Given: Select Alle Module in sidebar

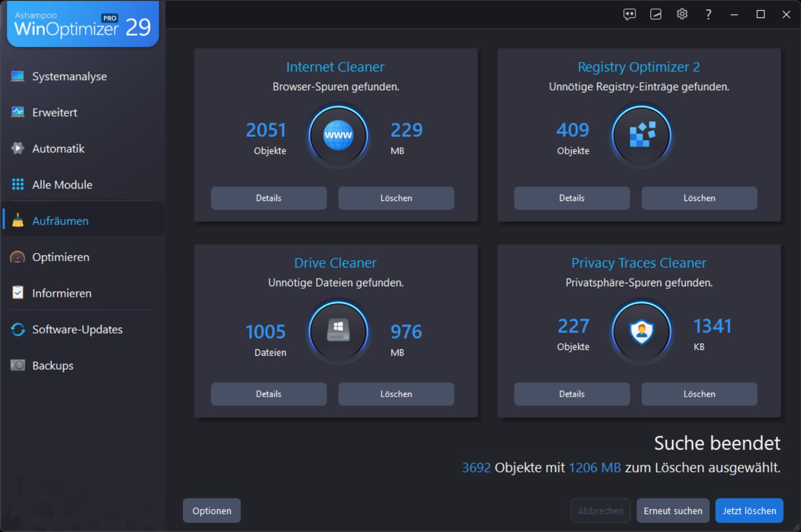Looking at the screenshot, I should [x=83, y=185].
